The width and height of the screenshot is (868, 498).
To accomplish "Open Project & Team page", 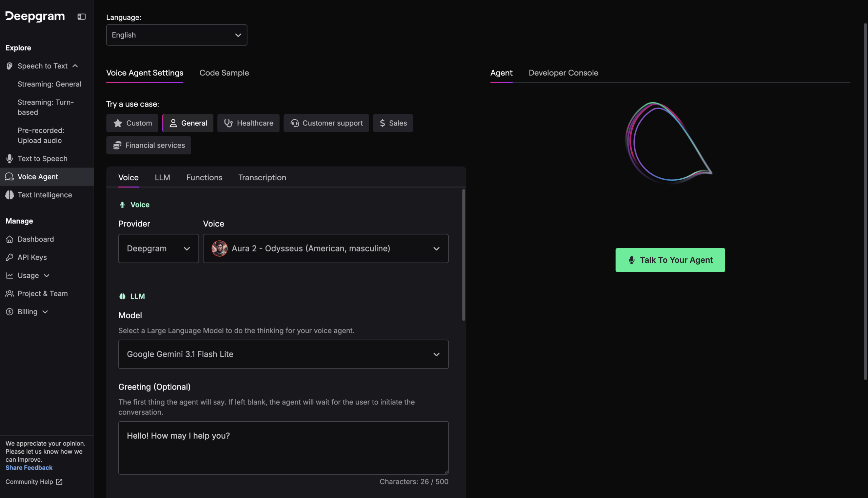I will point(43,294).
